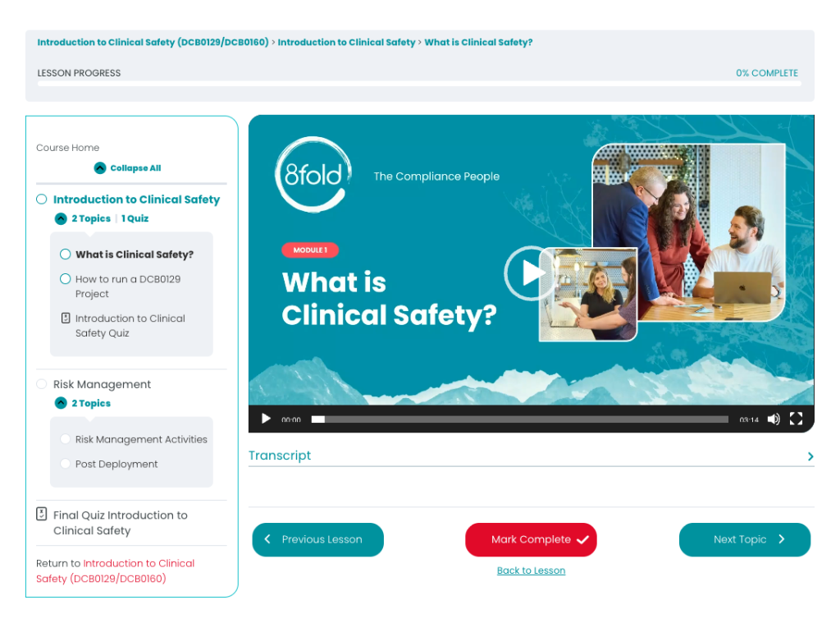Play the video using the center play button
The width and height of the screenshot is (840, 623).
[x=529, y=273]
